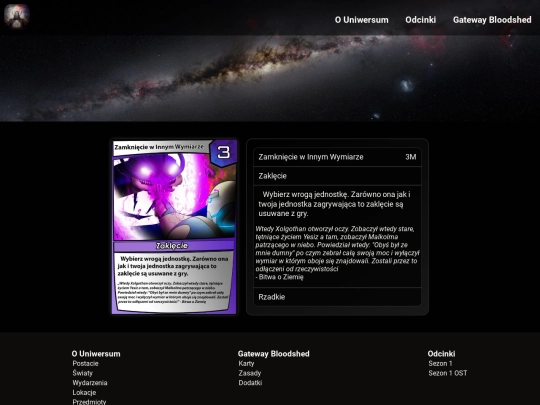
Task: Select the card name row in details table
Action: point(338,157)
